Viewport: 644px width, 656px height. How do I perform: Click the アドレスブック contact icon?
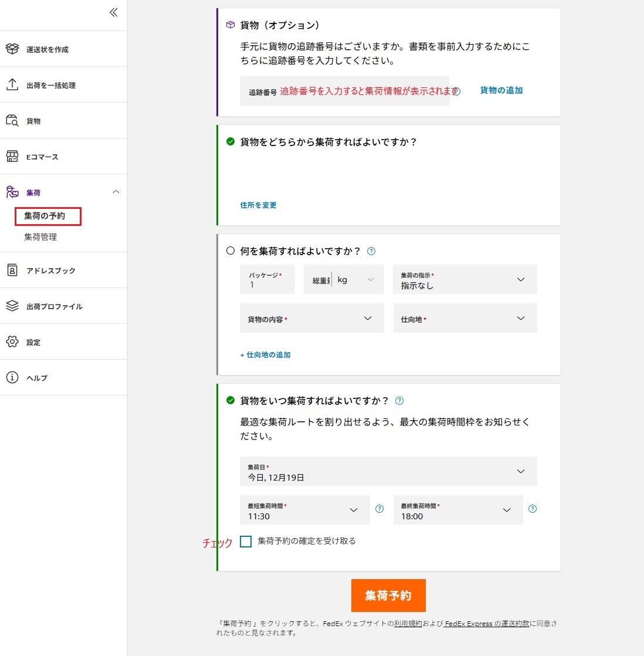(x=12, y=270)
